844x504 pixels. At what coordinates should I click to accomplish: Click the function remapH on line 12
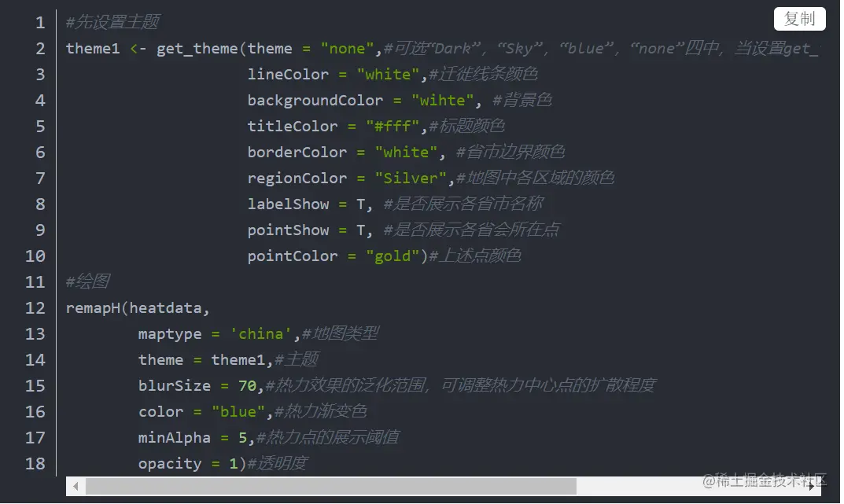[93, 307]
